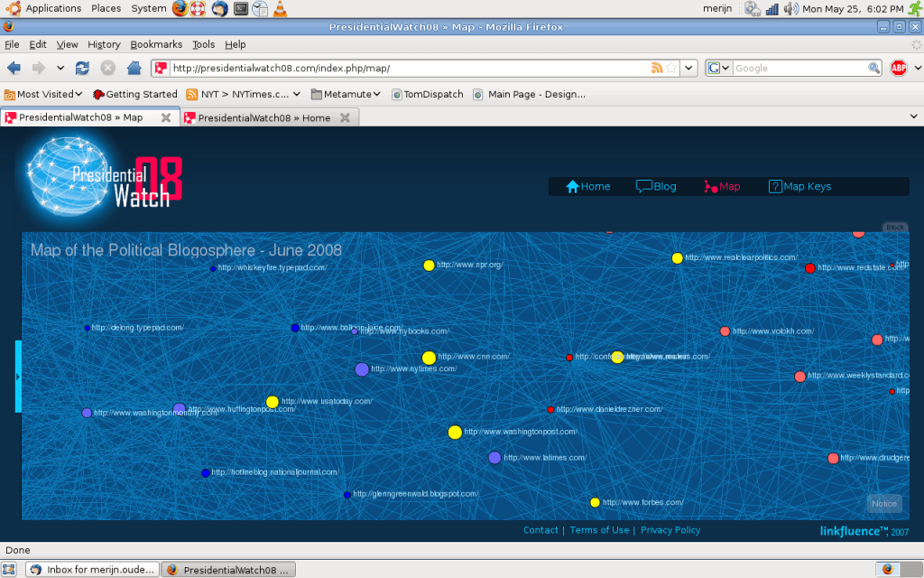Open the Blog section via speech-bubble icon
The height and width of the screenshot is (578, 924).
point(642,186)
